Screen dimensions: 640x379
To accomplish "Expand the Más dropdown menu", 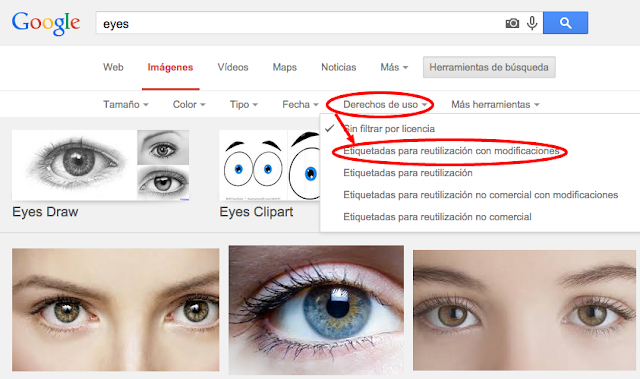I will click(x=394, y=67).
